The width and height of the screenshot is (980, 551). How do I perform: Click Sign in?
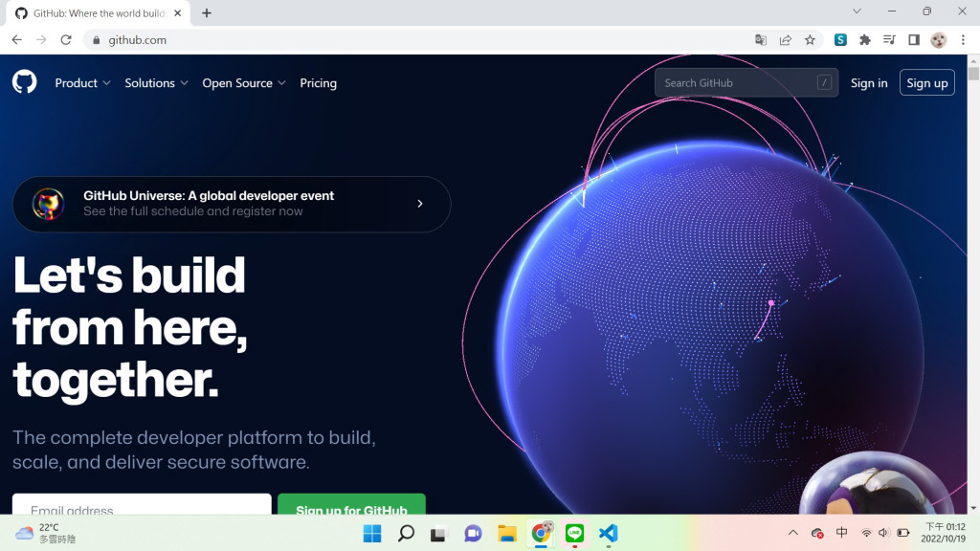point(869,83)
